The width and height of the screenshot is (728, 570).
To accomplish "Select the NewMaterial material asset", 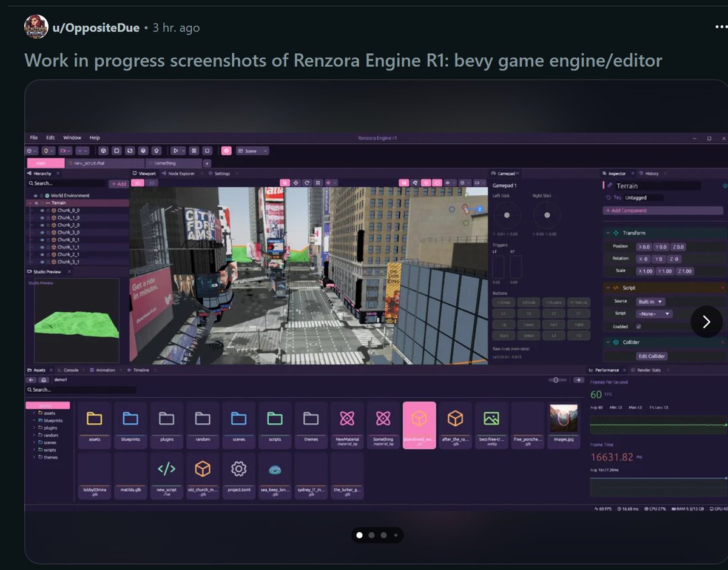I will pos(347,425).
